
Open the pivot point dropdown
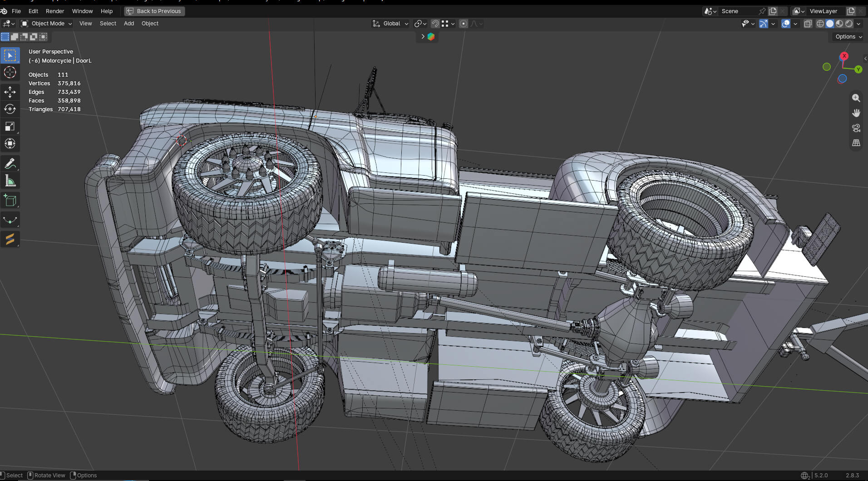pos(420,24)
